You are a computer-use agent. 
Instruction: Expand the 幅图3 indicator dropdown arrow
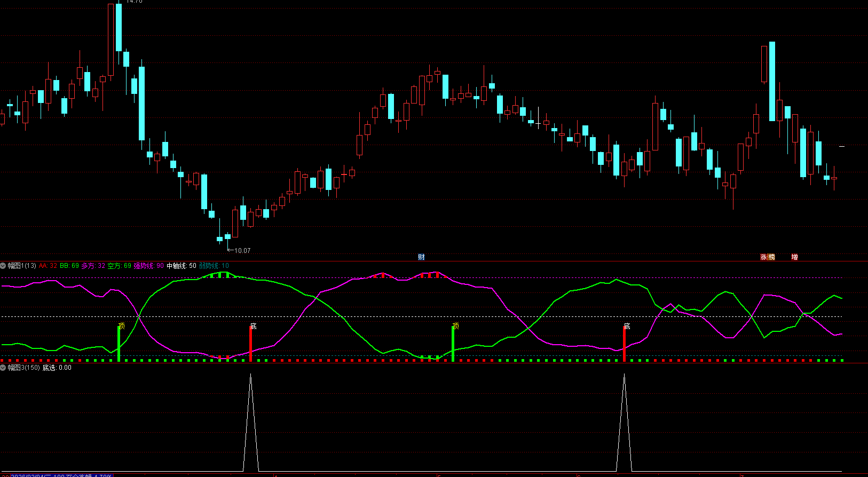tap(3, 368)
